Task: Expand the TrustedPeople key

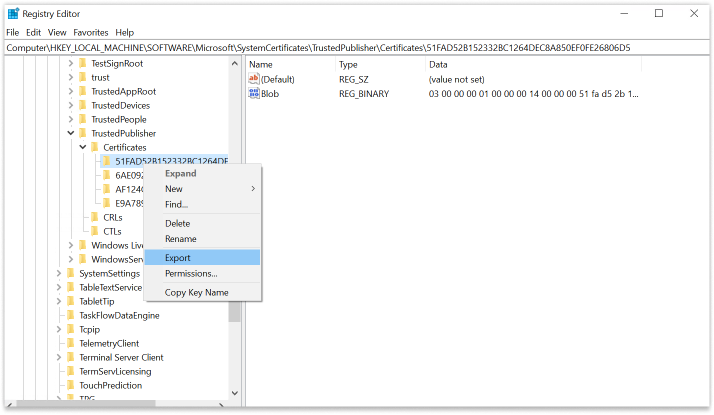Action: click(x=71, y=119)
